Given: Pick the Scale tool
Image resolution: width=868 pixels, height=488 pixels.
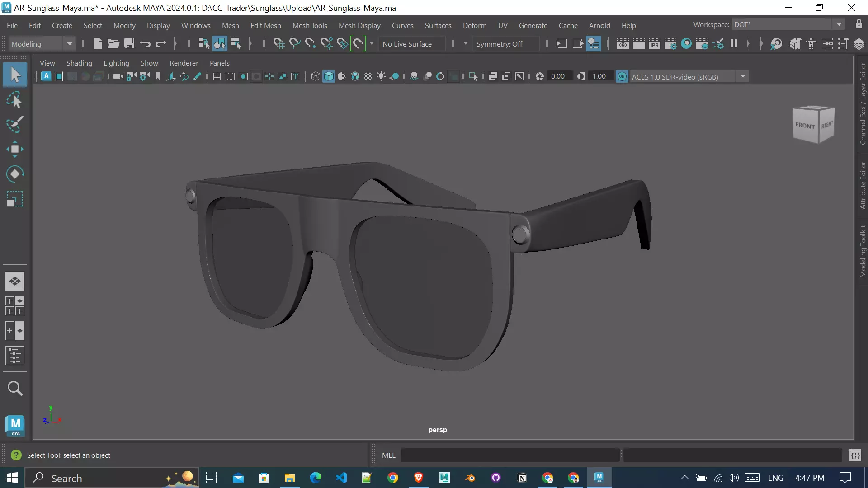Looking at the screenshot, I should [14, 199].
